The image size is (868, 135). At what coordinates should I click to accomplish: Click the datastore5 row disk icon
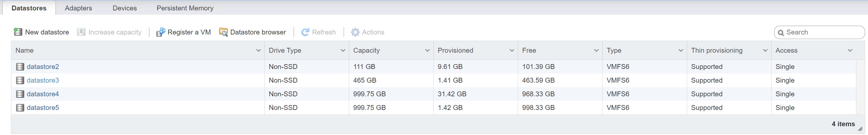[x=20, y=108]
